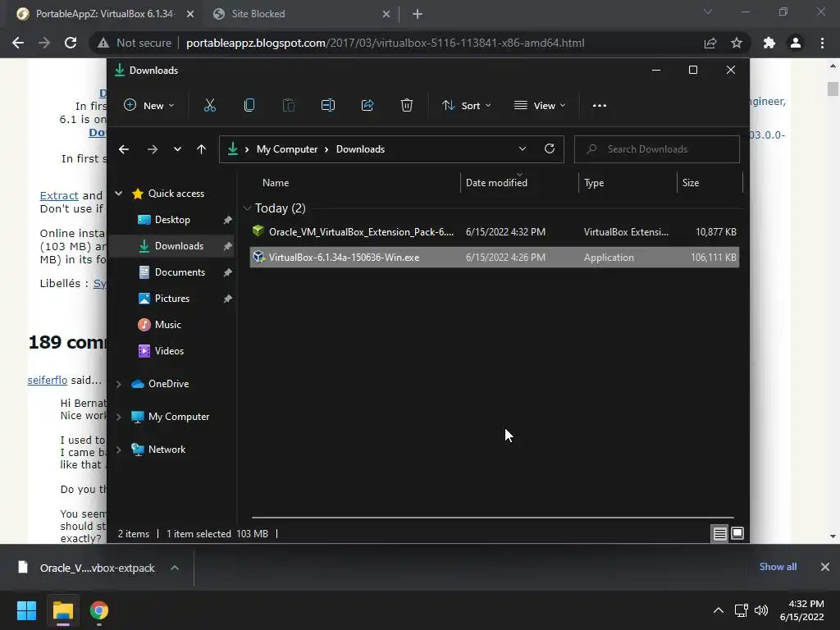Open the View dropdown
Screen dimensions: 840x630
(x=540, y=106)
